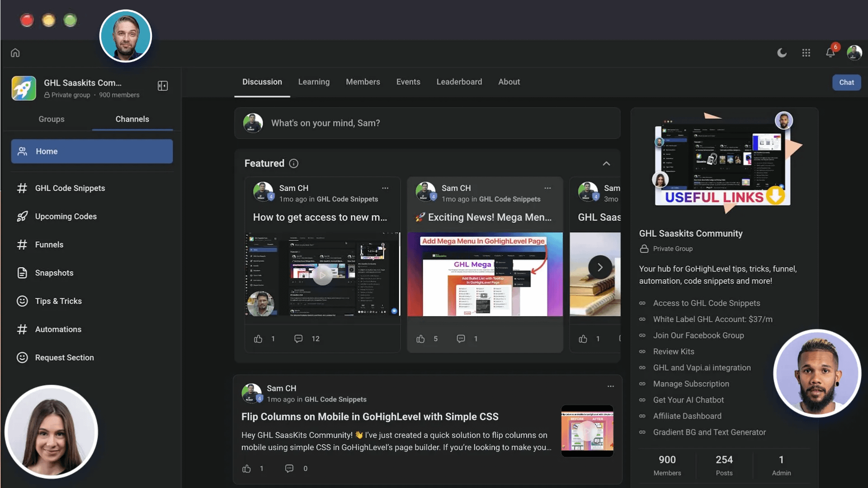Like the 'Exciting News' Mega Menu post

420,339
